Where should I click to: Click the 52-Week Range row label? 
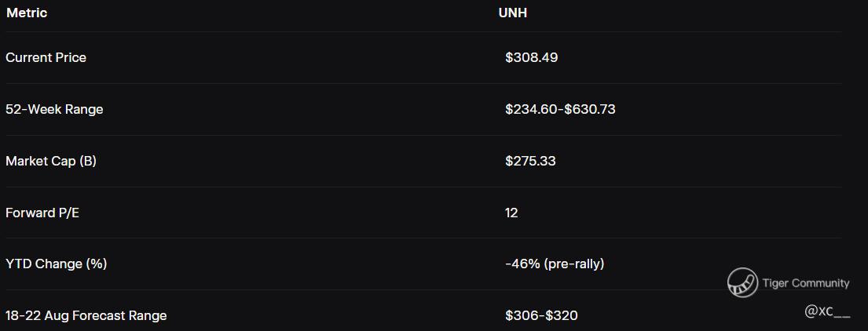tap(54, 109)
